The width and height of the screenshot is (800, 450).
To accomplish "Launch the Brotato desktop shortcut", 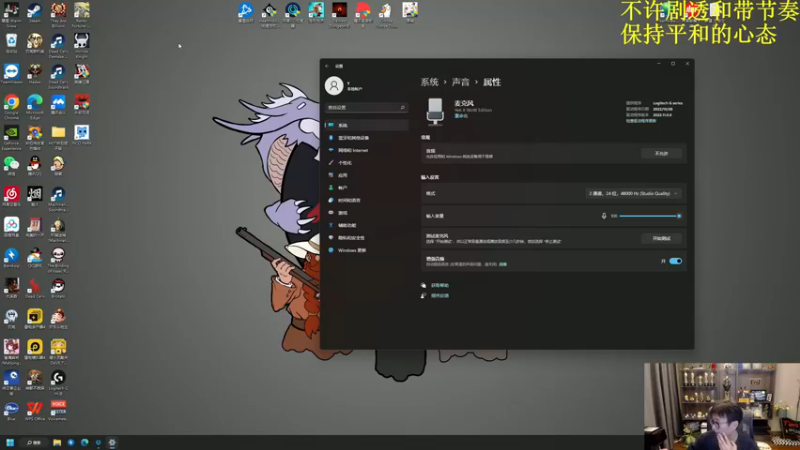I will coord(58,288).
